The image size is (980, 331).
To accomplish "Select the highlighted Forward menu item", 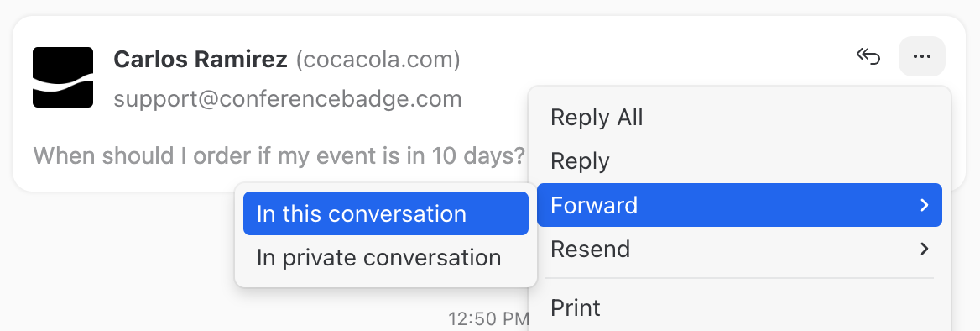I will (x=739, y=205).
